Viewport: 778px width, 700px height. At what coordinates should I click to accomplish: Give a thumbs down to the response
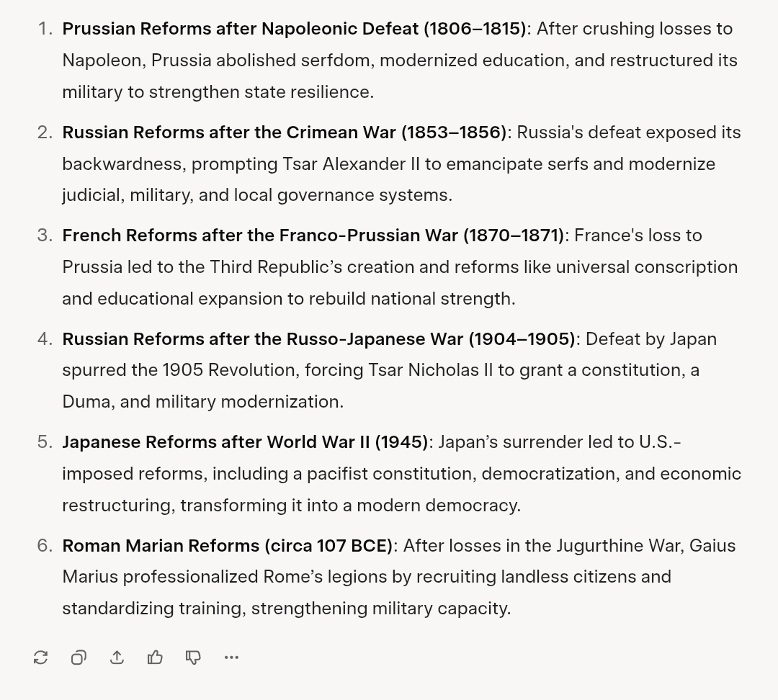pyautogui.click(x=193, y=657)
